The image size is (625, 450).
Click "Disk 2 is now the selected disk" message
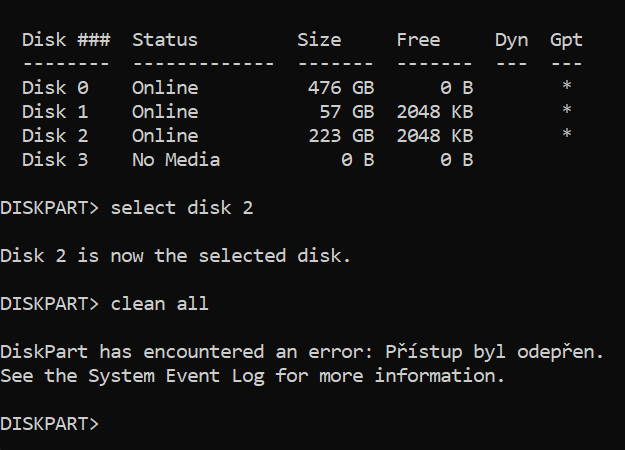[176, 256]
